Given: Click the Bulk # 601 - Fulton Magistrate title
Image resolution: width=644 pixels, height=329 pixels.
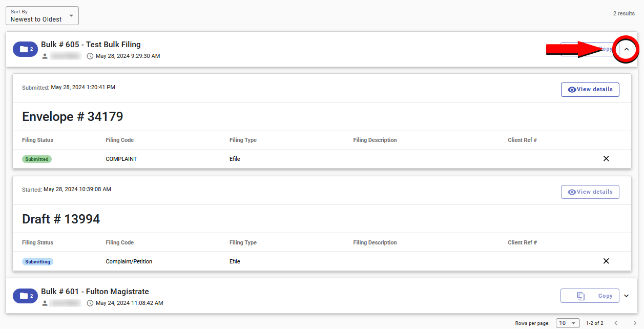Looking at the screenshot, I should coord(95,292).
